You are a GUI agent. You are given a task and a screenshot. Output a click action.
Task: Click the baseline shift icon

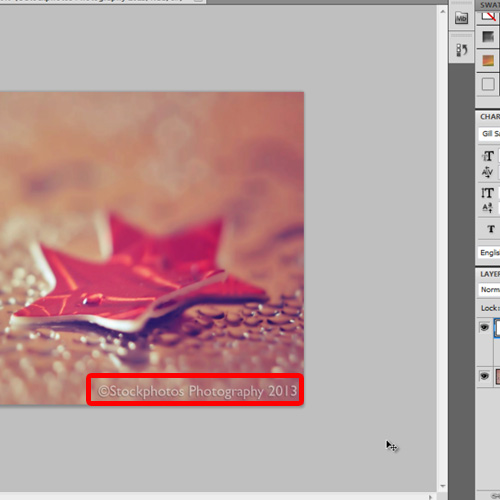point(487,208)
